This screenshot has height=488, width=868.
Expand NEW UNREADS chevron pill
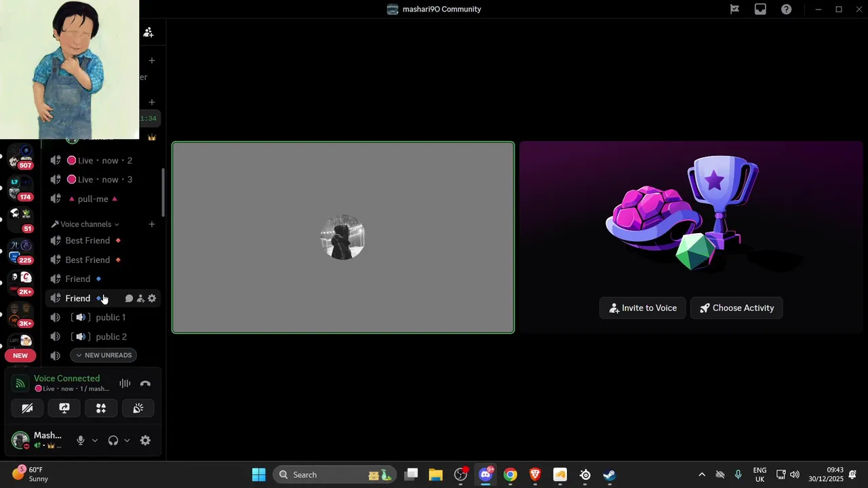(x=104, y=355)
